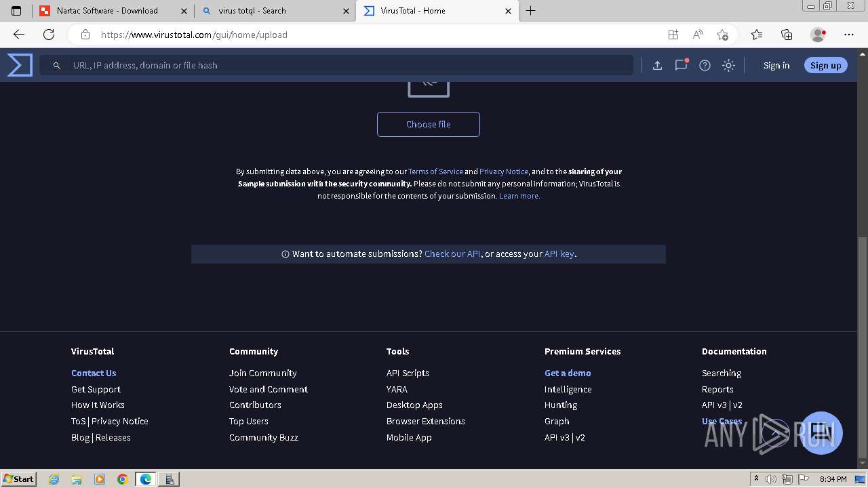Open the Favorites list icon
This screenshot has width=868, height=488.
tap(757, 35)
